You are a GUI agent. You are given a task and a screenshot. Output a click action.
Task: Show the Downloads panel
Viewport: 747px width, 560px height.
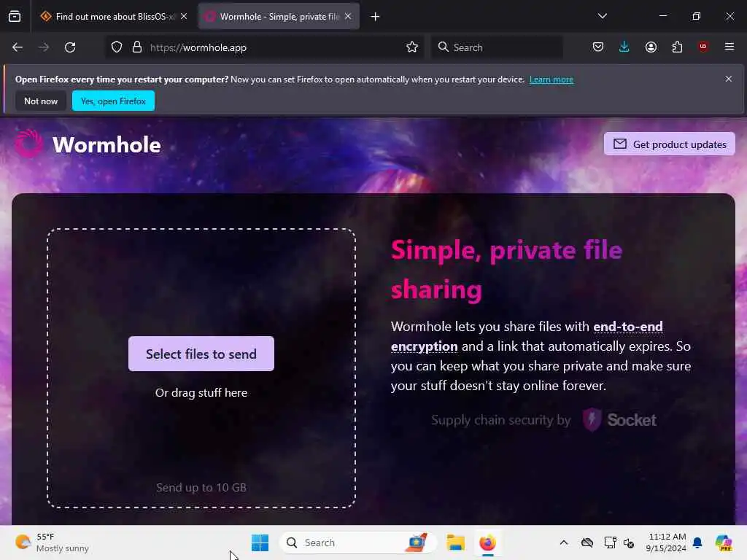point(624,47)
